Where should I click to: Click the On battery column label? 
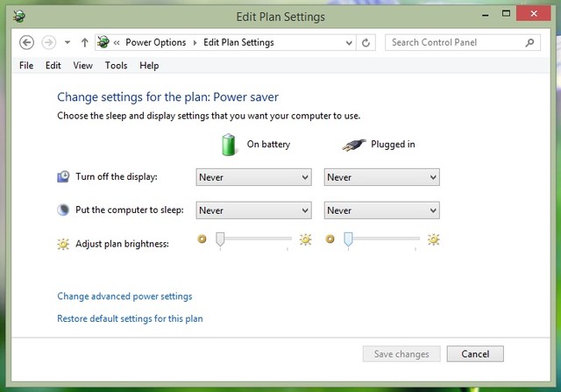tap(268, 145)
